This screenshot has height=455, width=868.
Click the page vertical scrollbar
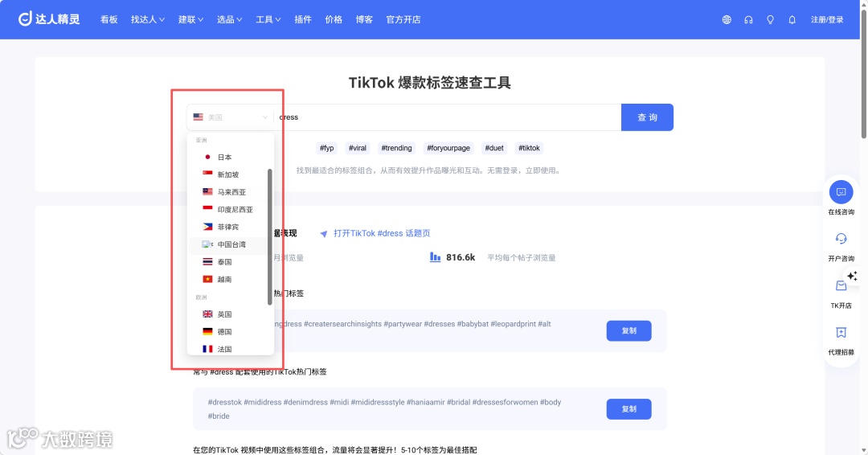click(864, 72)
